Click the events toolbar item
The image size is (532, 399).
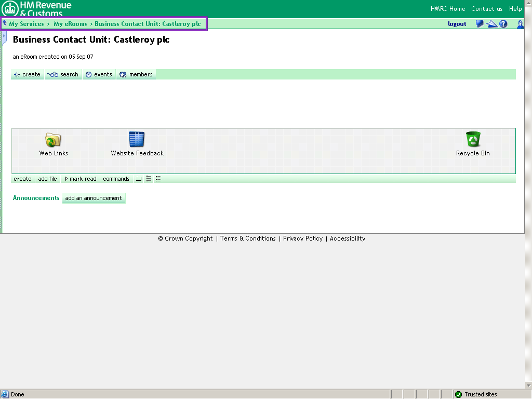[x=99, y=74]
